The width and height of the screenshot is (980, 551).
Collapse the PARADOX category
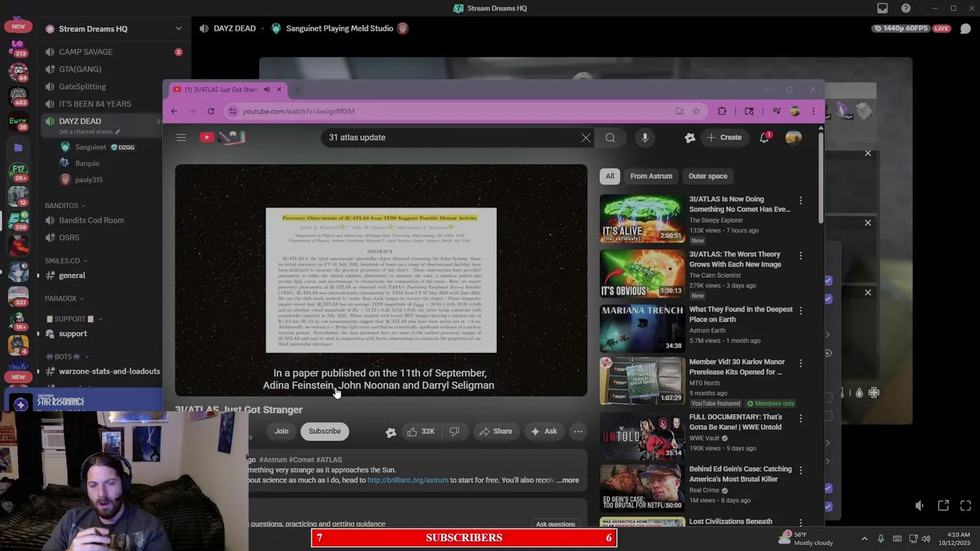[x=64, y=298]
